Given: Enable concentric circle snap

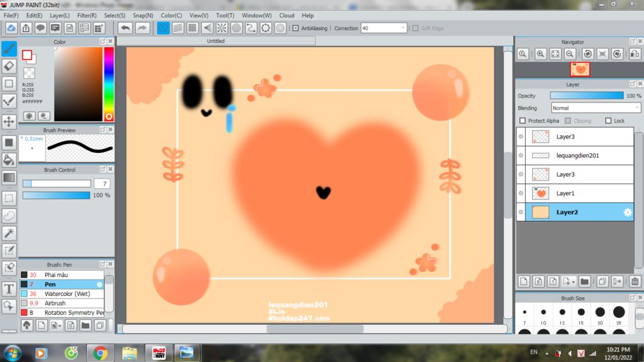Looking at the screenshot, I should [236, 28].
